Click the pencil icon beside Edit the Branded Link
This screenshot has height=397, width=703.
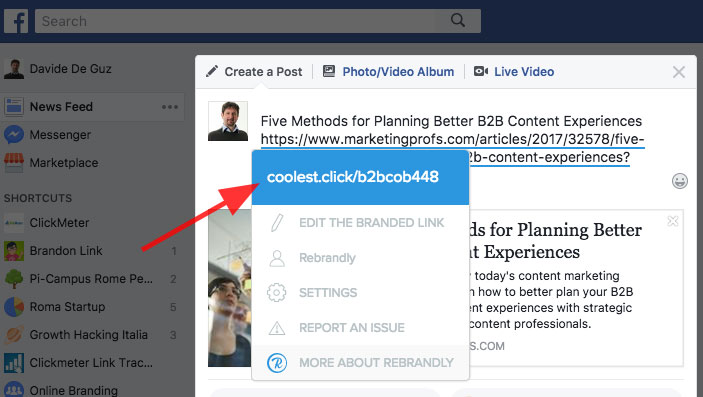coord(277,222)
